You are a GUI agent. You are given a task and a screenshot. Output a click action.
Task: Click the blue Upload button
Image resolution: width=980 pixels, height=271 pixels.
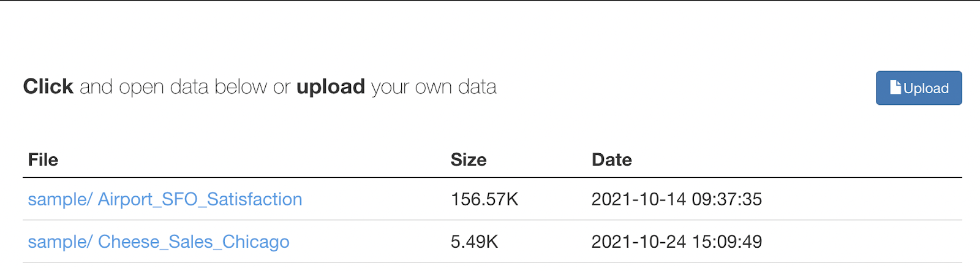pos(919,88)
